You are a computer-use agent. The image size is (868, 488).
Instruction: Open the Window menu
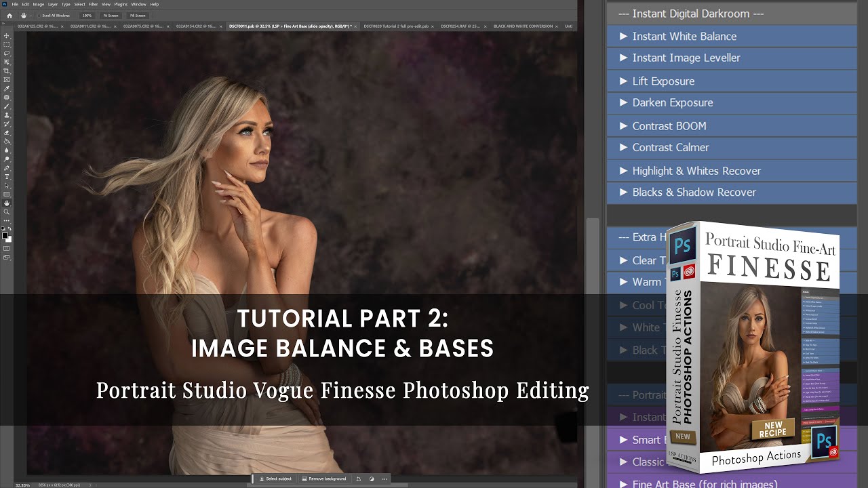138,4
